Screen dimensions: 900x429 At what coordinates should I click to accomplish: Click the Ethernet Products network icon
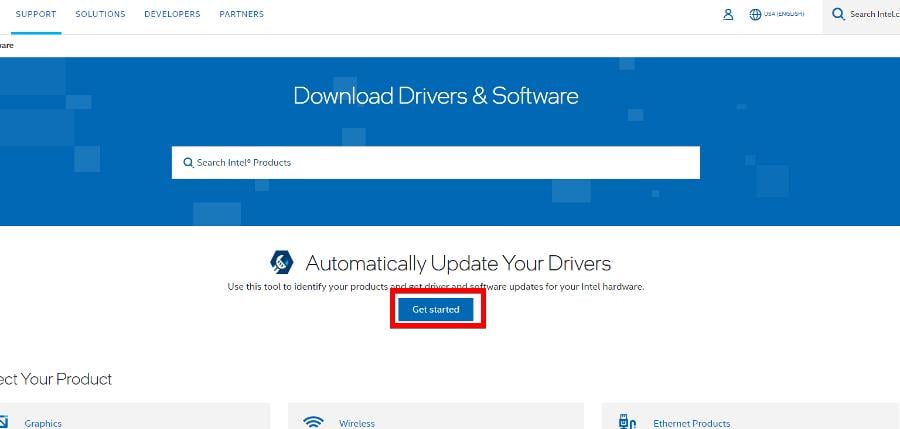627,422
